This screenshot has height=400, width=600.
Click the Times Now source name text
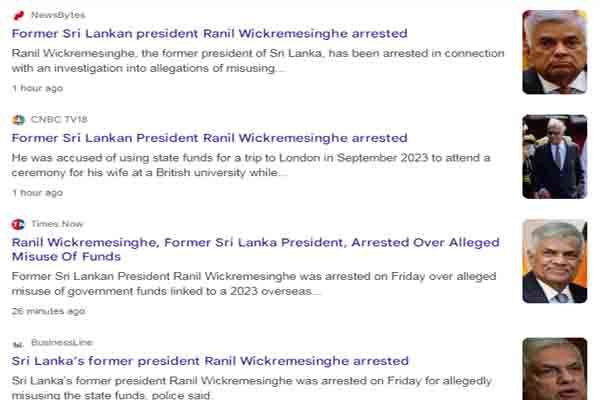57,224
